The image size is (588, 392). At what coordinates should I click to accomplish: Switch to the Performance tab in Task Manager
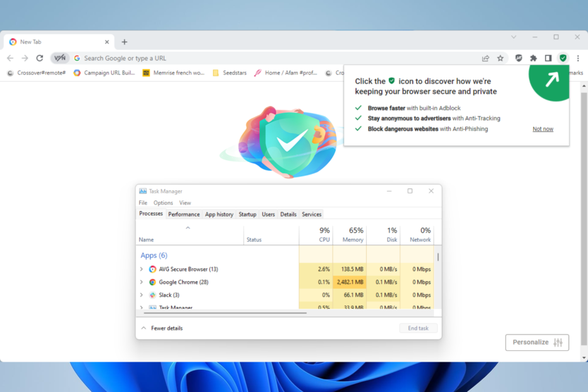tap(184, 214)
